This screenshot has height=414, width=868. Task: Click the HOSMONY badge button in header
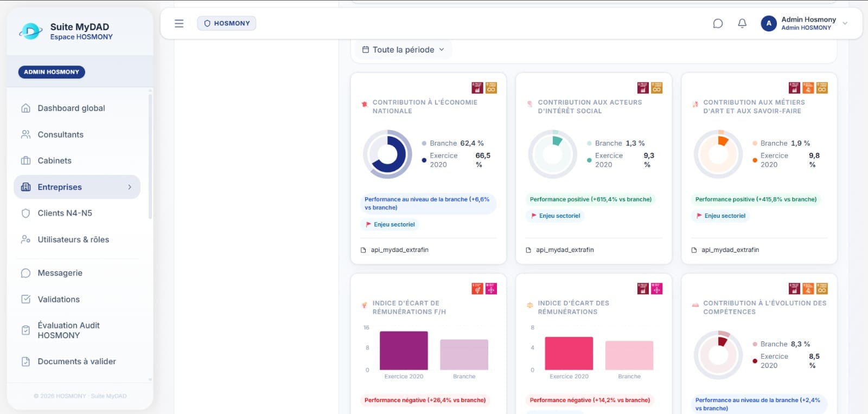227,23
